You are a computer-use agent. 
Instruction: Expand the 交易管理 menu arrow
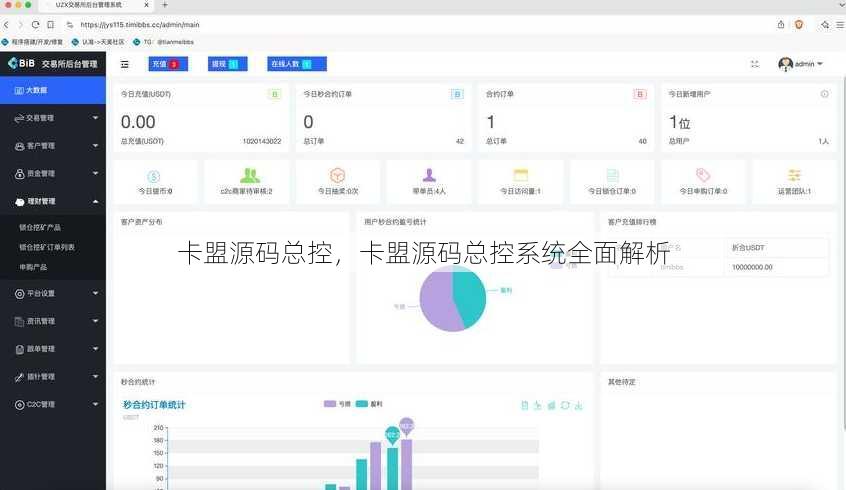pyautogui.click(x=95, y=118)
